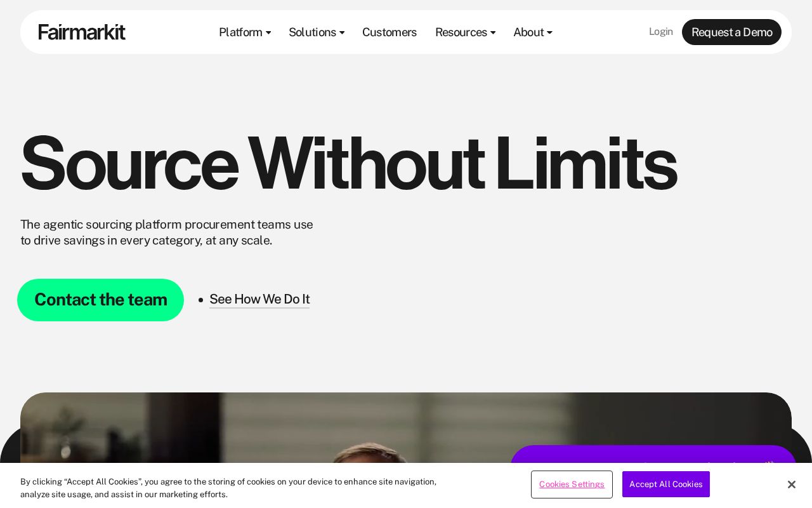Click the Source Without Limits headline
812x508 pixels.
point(348,164)
